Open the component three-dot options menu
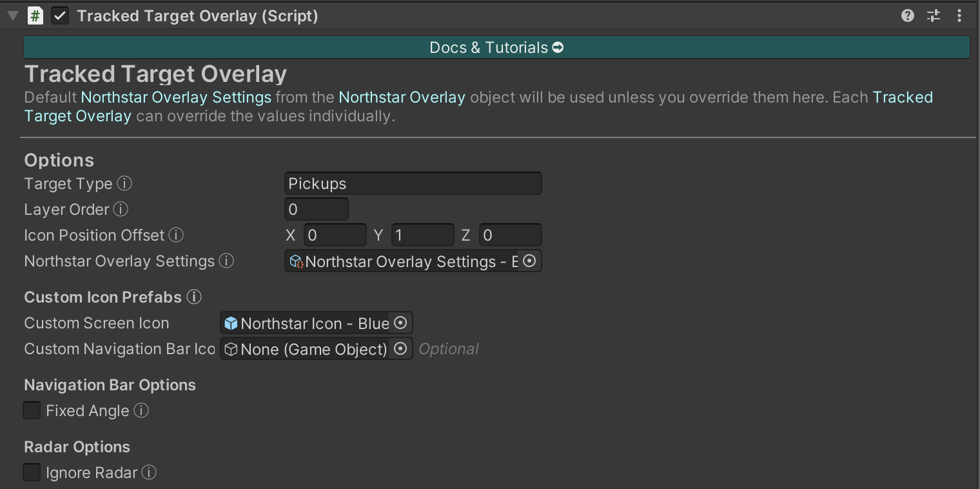This screenshot has height=489, width=980. click(x=959, y=16)
